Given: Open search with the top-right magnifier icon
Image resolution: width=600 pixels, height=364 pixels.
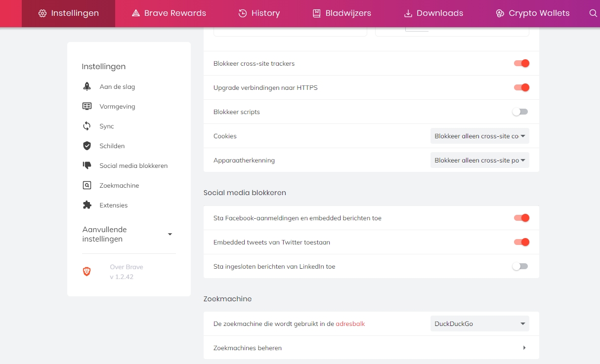Looking at the screenshot, I should 593,13.
